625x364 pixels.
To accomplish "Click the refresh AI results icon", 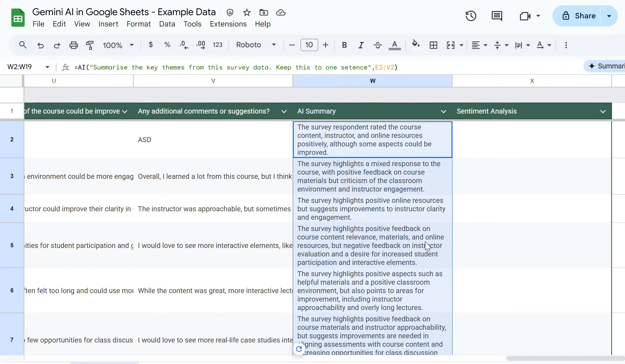I will (299, 349).
